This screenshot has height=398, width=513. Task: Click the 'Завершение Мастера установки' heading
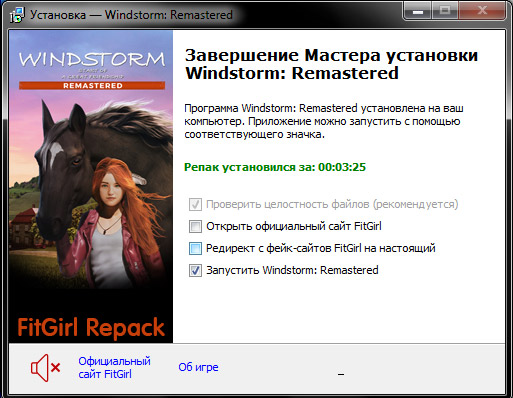[331, 64]
